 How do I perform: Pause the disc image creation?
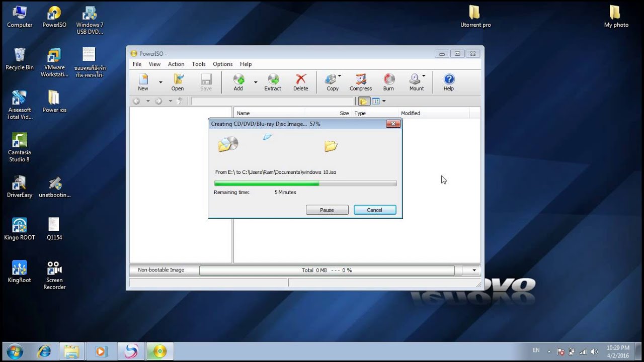[327, 210]
